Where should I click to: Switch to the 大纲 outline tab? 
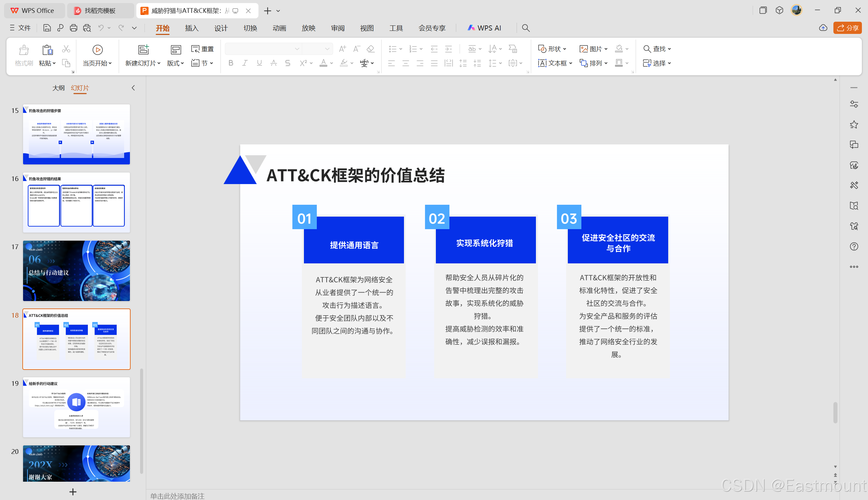point(58,88)
